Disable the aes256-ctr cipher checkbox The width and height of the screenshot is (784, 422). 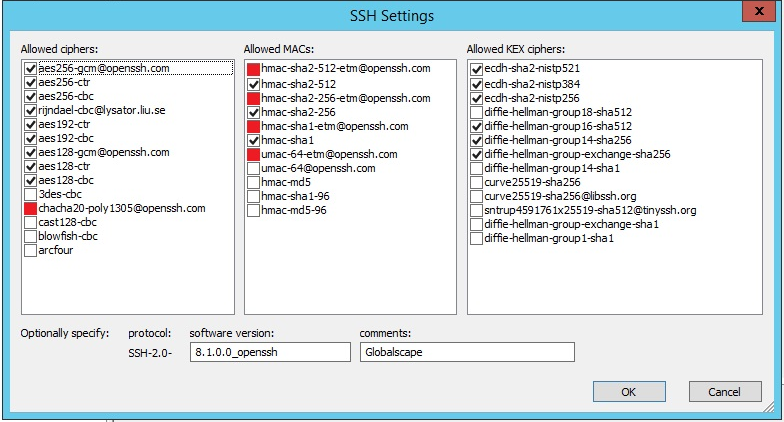[31, 82]
